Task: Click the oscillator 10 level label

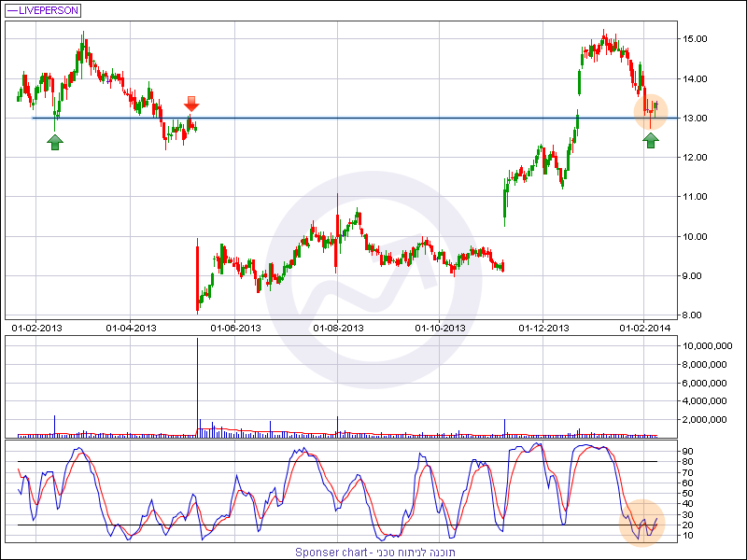Action: 687,536
